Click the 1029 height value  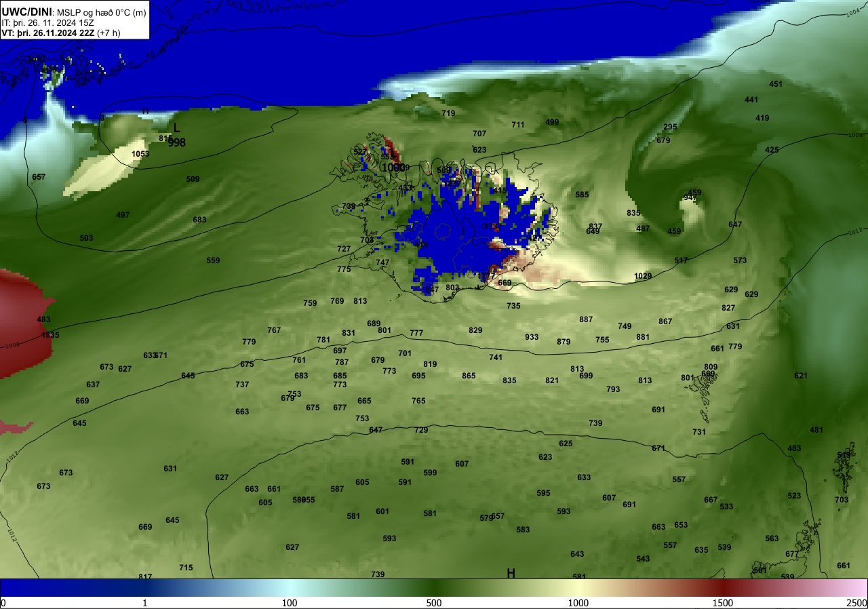click(x=643, y=276)
